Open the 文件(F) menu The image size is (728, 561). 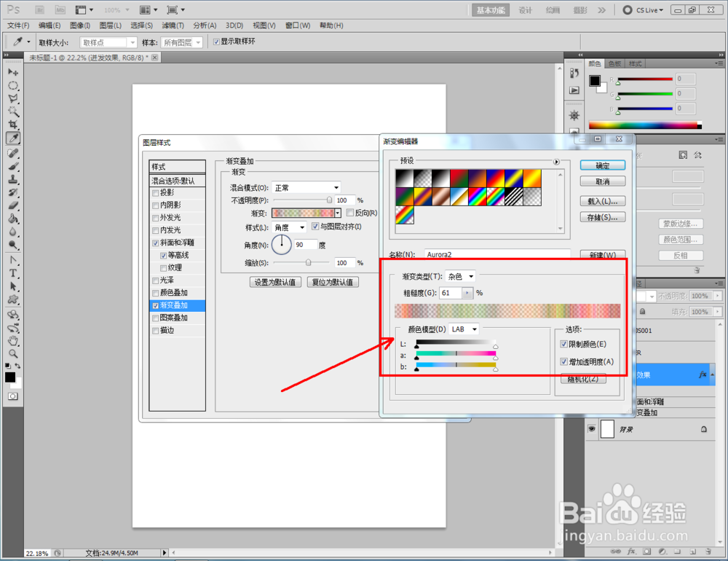click(18, 25)
